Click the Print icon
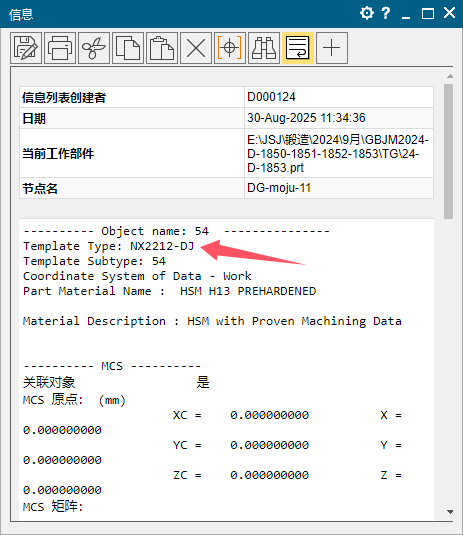This screenshot has height=535, width=463. click(60, 48)
